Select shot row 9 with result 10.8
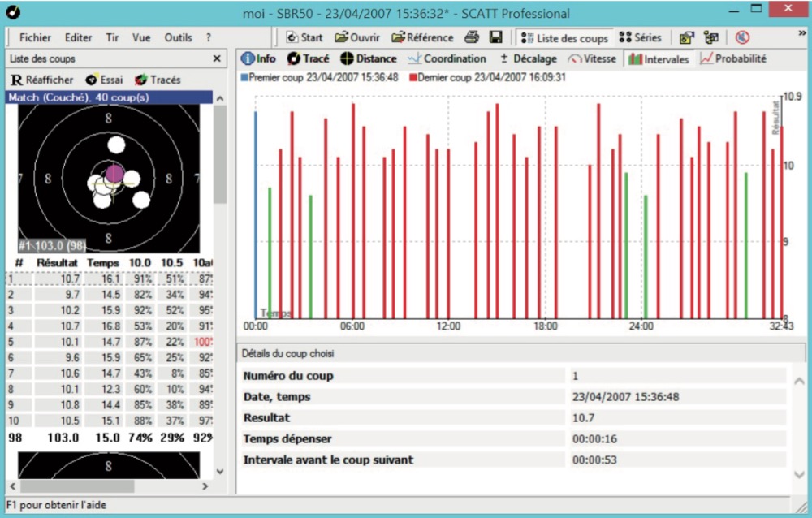Screen dimensions: 812x518 click(x=110, y=404)
